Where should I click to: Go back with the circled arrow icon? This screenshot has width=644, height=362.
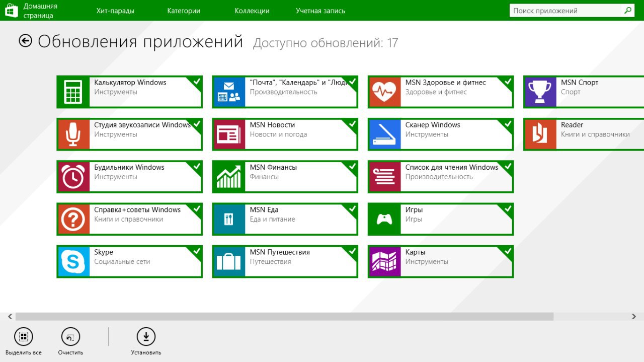coord(26,41)
